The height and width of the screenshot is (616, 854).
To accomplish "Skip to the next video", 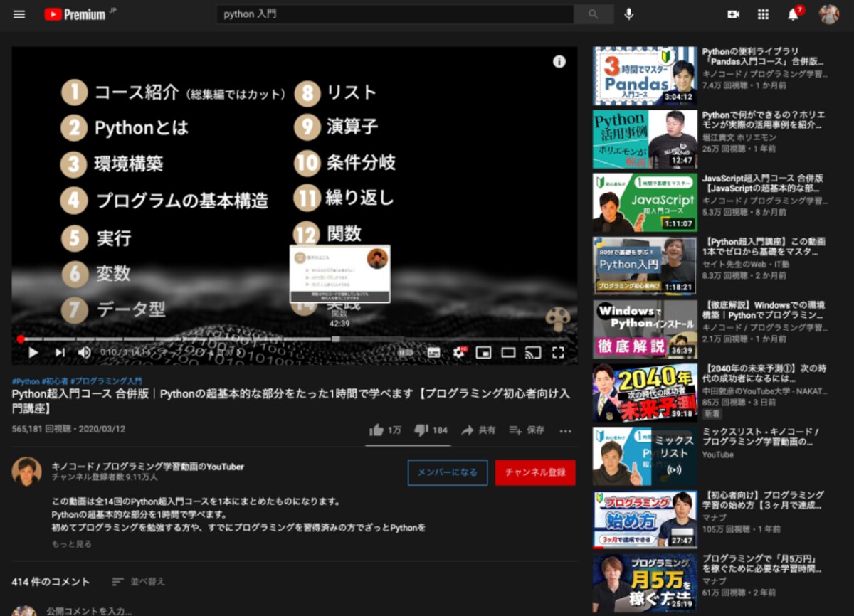I will (x=60, y=352).
